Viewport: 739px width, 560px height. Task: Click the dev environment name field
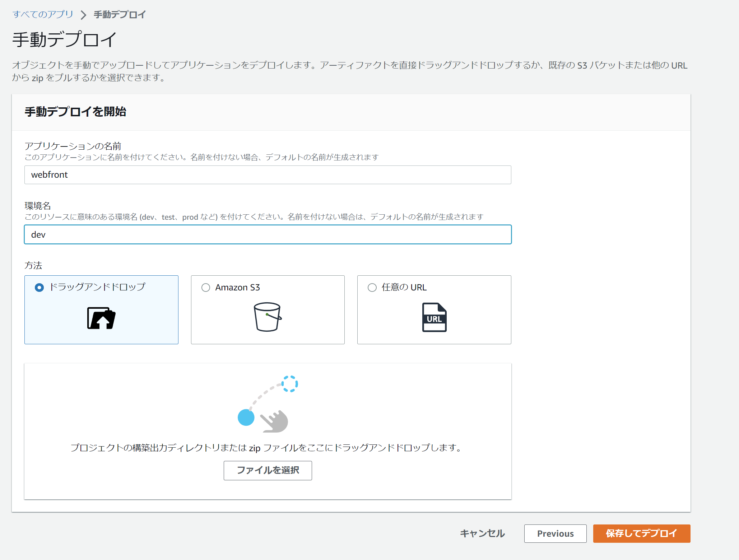pyautogui.click(x=268, y=234)
